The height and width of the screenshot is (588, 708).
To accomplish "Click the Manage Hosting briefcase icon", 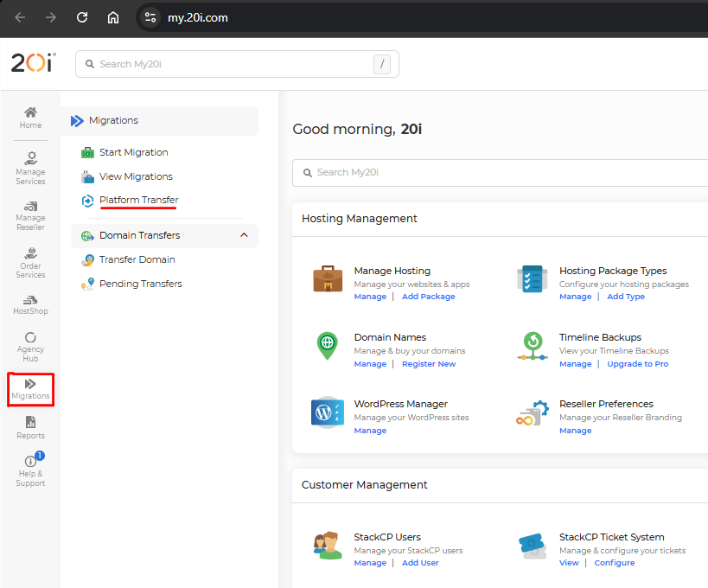I will point(328,279).
